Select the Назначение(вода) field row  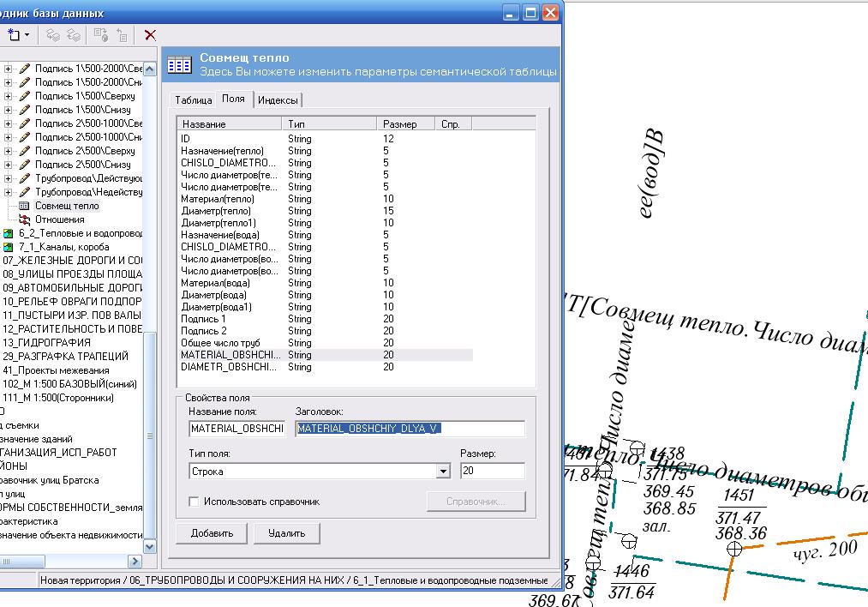pos(326,235)
